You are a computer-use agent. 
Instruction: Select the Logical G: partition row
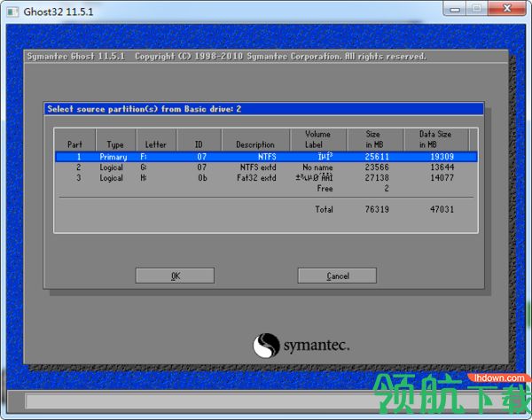[x=266, y=167]
